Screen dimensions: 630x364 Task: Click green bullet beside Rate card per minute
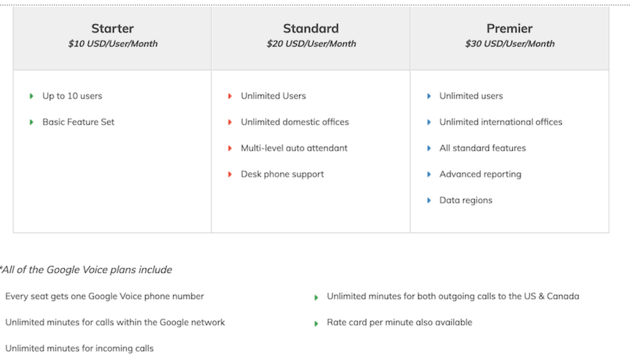click(x=316, y=323)
